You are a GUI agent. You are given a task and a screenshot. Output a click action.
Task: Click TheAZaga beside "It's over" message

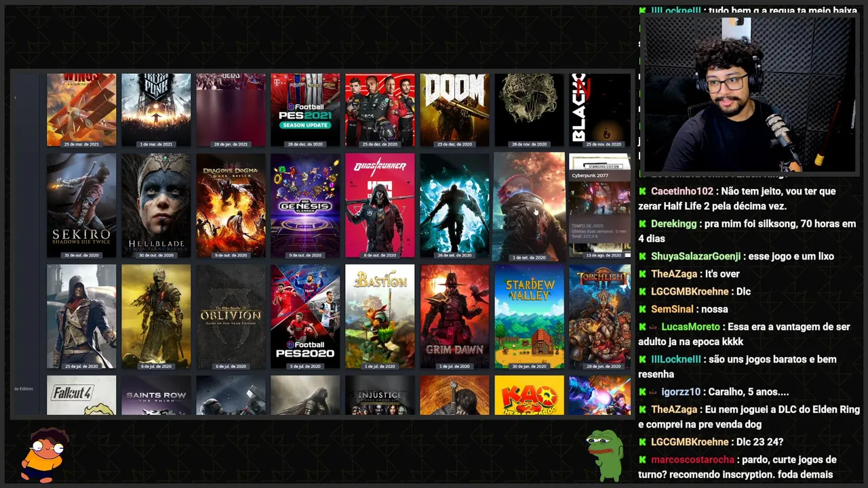click(674, 274)
